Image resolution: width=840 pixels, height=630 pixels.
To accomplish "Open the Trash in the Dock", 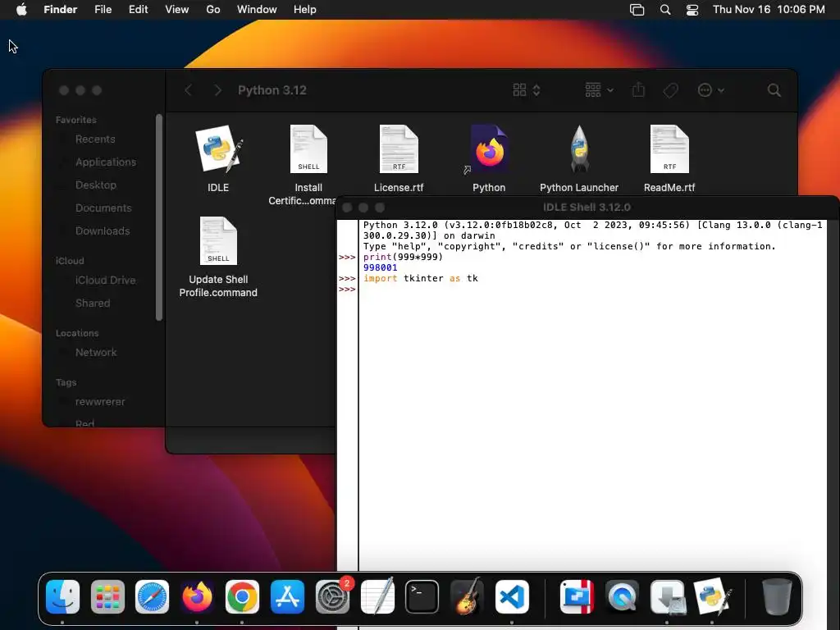I will 776,597.
